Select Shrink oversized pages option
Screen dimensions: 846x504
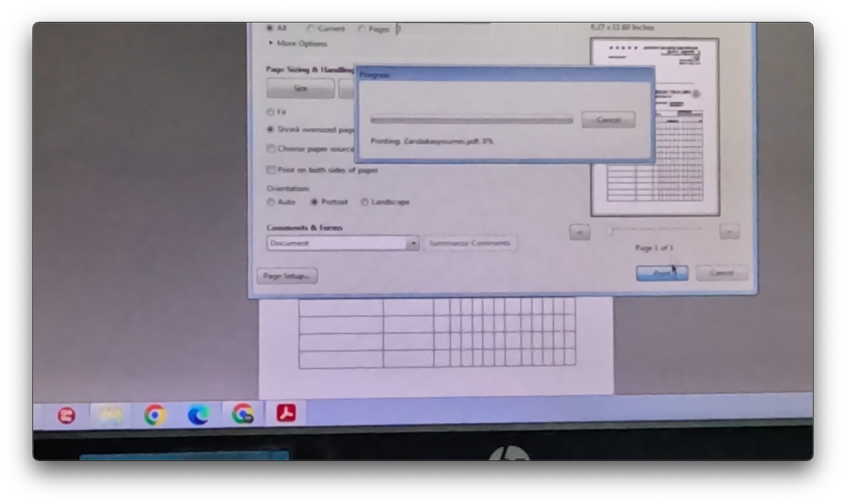(270, 130)
